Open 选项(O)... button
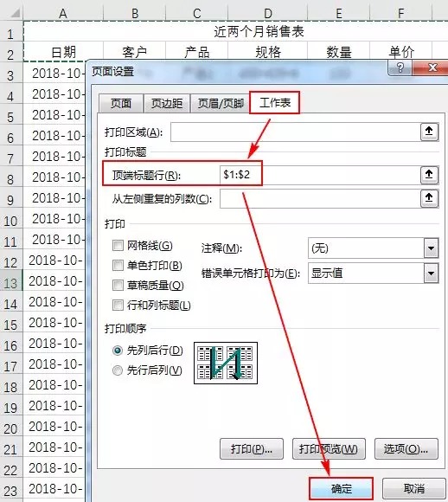Screen dimensions: 448x502 (x=406, y=449)
